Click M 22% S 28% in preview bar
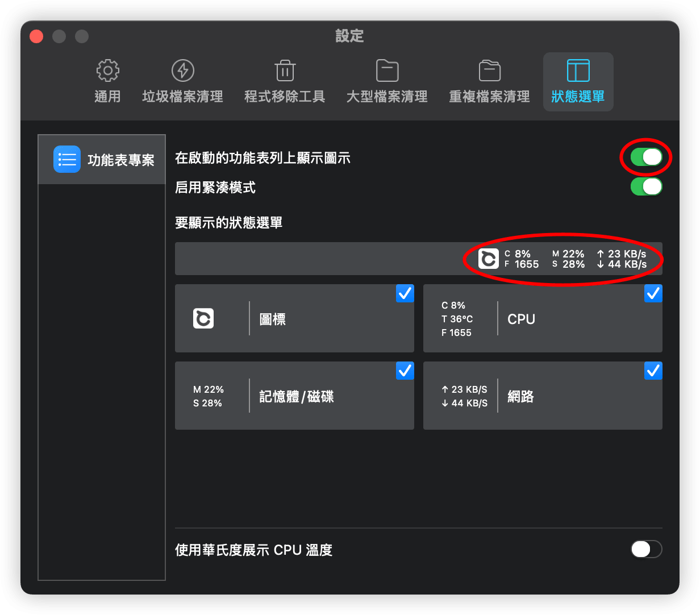This screenshot has width=700, height=615. coord(568,259)
